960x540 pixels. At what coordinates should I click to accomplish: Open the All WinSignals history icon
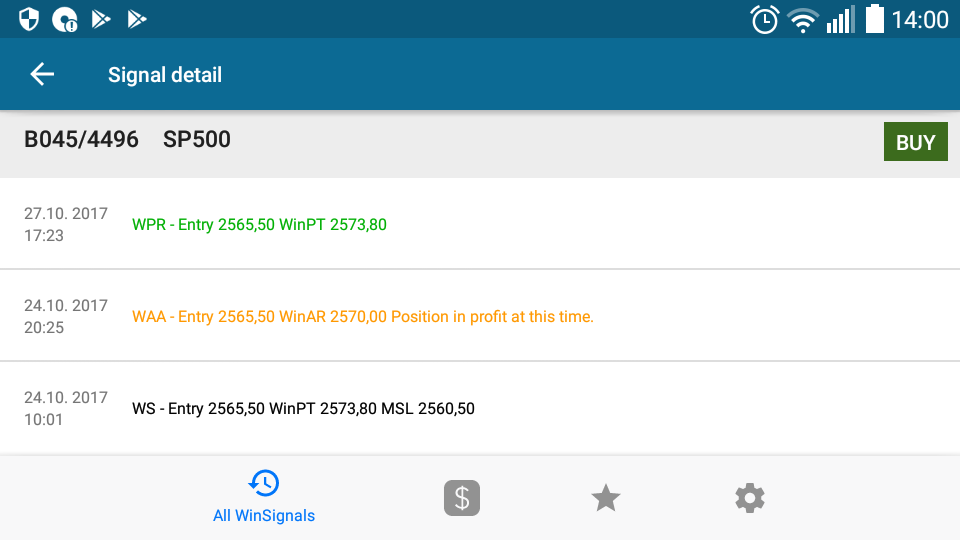pyautogui.click(x=264, y=483)
